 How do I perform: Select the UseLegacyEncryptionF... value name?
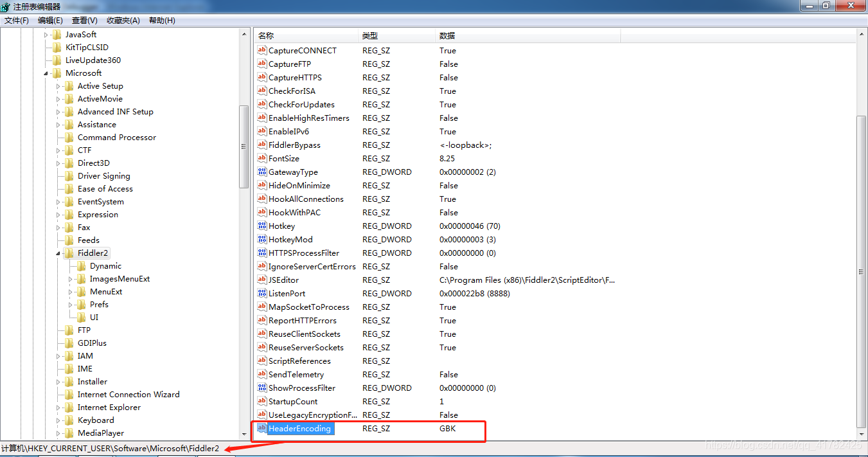[312, 415]
